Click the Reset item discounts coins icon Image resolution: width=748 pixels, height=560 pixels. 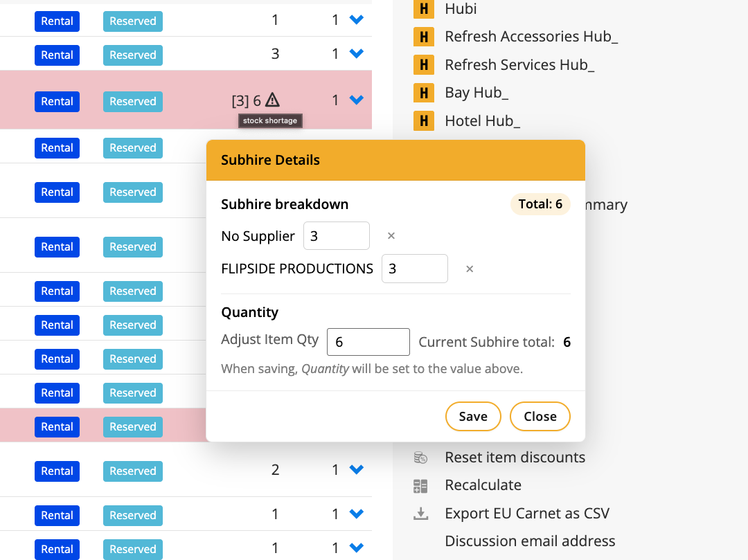tap(420, 458)
